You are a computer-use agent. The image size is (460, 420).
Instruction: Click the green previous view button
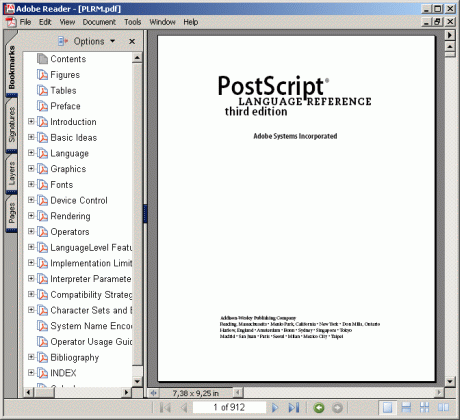319,407
